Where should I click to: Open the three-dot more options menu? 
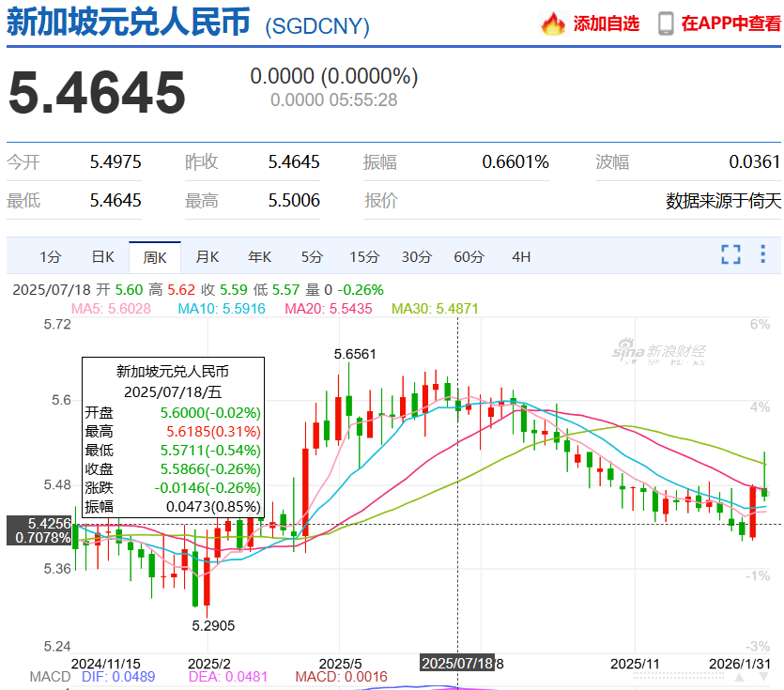(762, 254)
